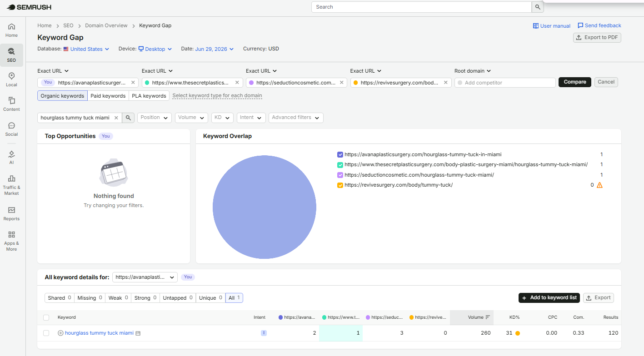Switch to the Untapped keywords tab

coord(178,298)
